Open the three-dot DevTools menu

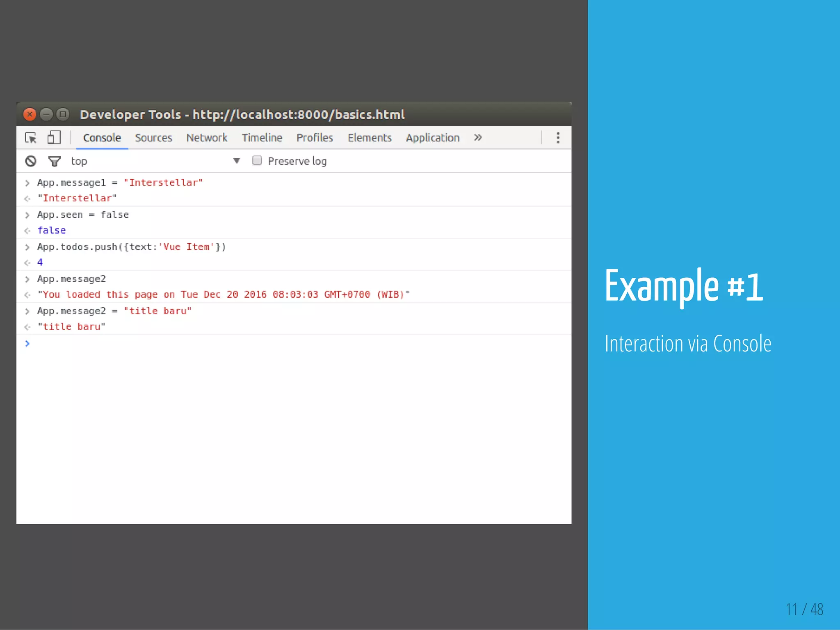(x=558, y=138)
